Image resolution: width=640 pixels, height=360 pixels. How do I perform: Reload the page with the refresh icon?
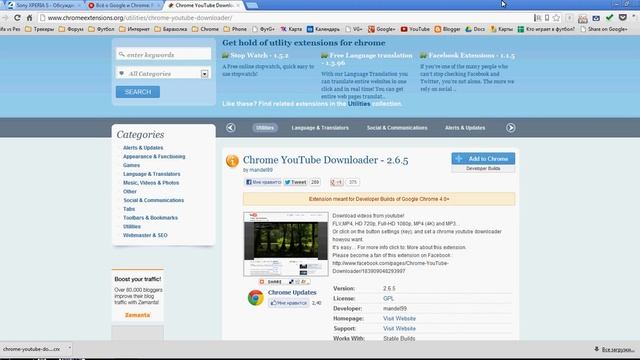tap(17, 18)
